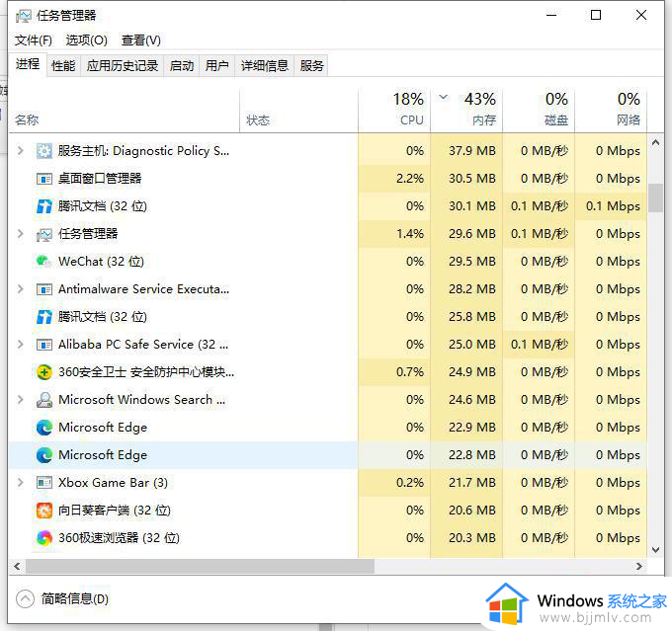Click Edge icon in the 22.9 MB row

pos(44,428)
